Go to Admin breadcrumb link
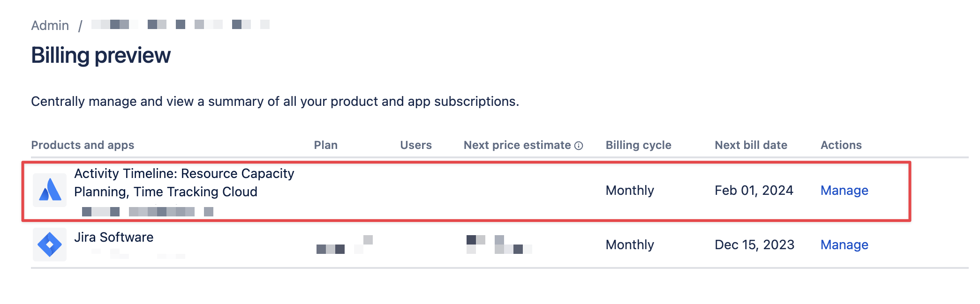 point(50,25)
